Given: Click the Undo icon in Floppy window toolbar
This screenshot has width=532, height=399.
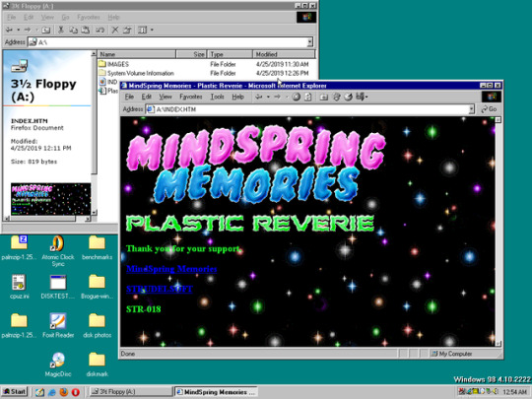Looking at the screenshot, I should [100, 30].
